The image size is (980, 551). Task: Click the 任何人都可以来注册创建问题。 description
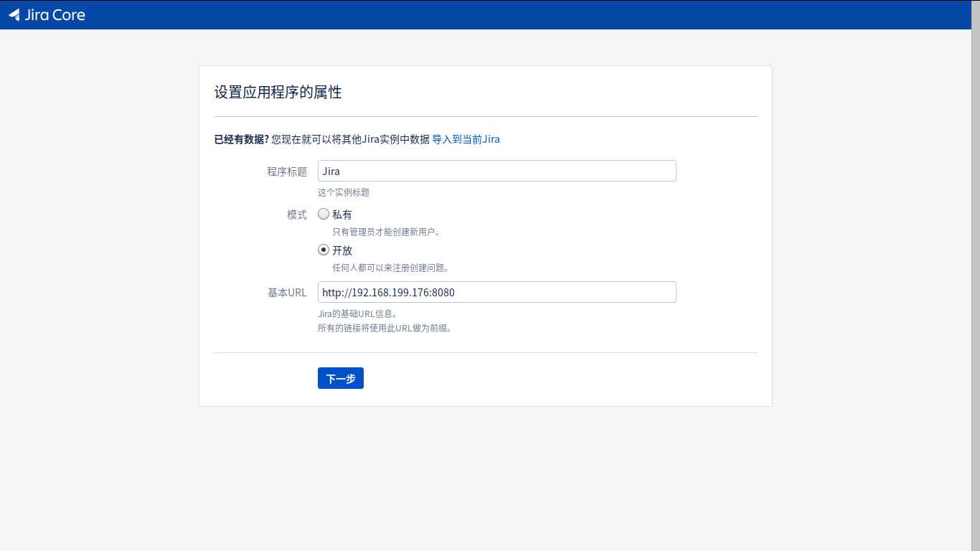[x=390, y=268]
